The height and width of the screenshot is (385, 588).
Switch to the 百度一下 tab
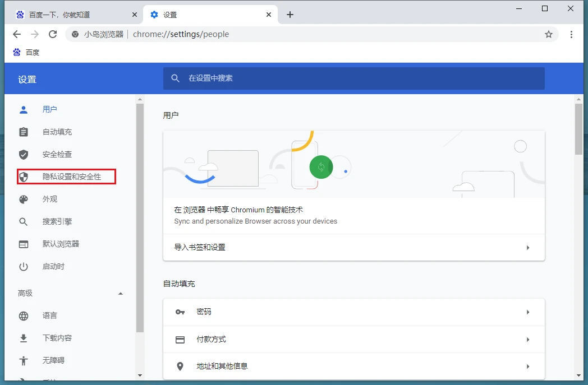click(x=73, y=15)
